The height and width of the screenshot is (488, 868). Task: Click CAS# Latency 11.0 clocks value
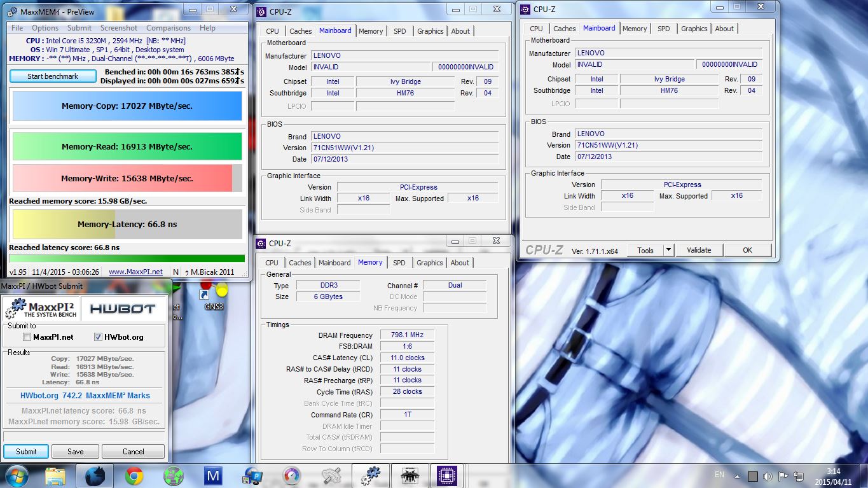(407, 358)
